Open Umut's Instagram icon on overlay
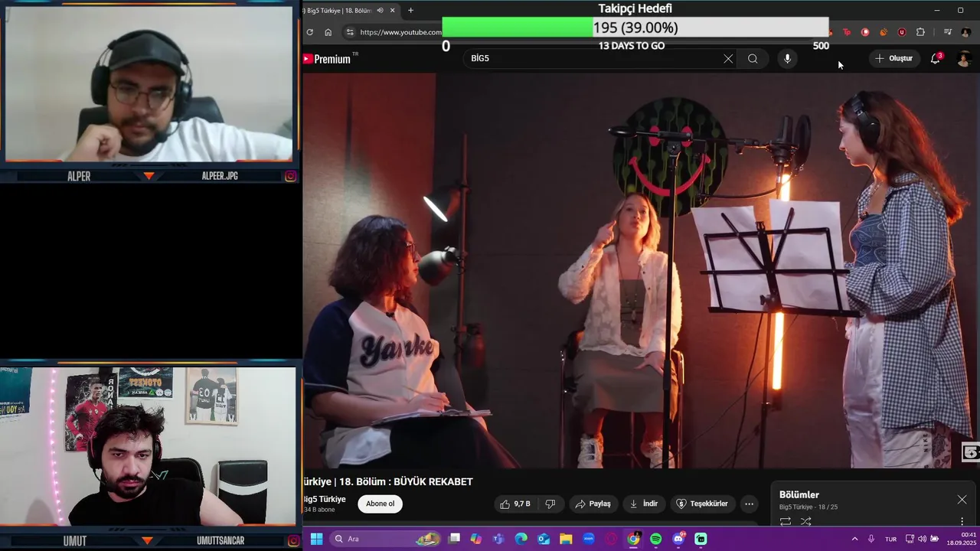980x551 pixels. click(293, 541)
